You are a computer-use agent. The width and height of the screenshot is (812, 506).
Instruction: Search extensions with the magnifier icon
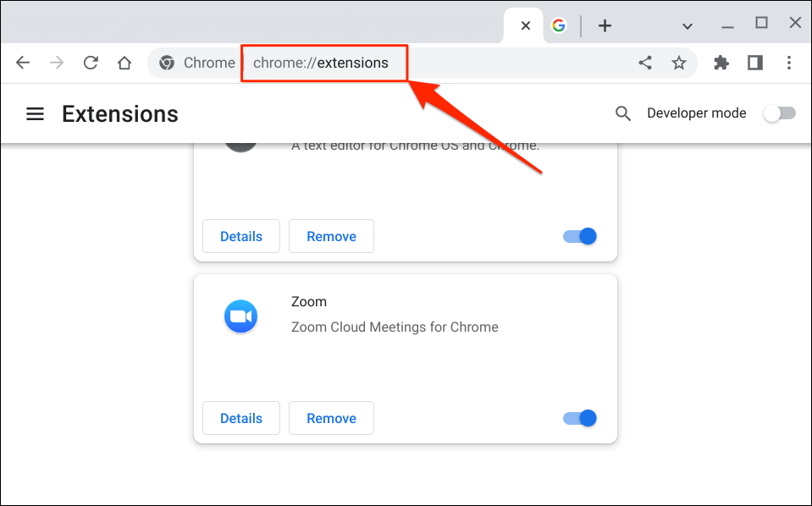(623, 113)
